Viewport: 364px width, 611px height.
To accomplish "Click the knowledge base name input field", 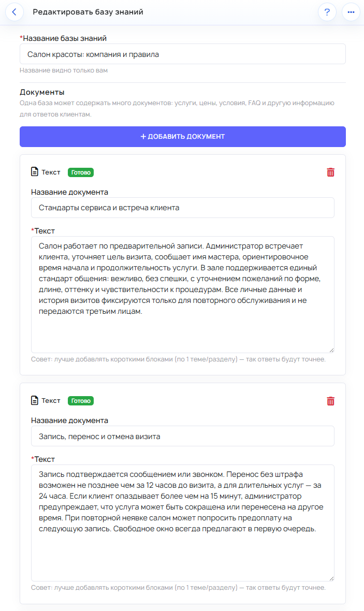I will click(182, 54).
